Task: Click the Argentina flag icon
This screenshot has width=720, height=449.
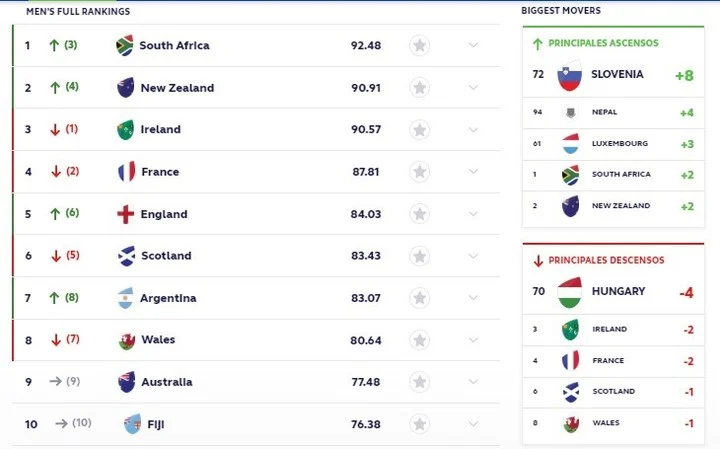Action: 125,298
